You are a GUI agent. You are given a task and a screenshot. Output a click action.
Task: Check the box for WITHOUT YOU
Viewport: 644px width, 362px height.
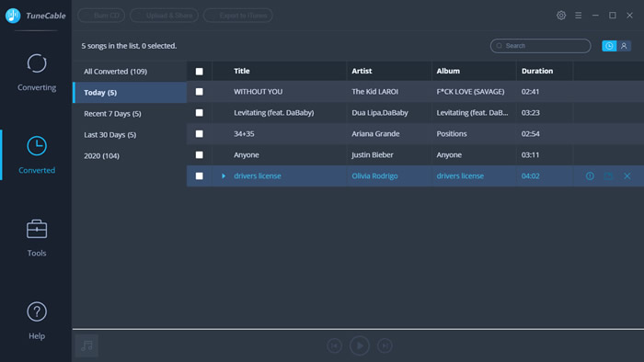[200, 92]
